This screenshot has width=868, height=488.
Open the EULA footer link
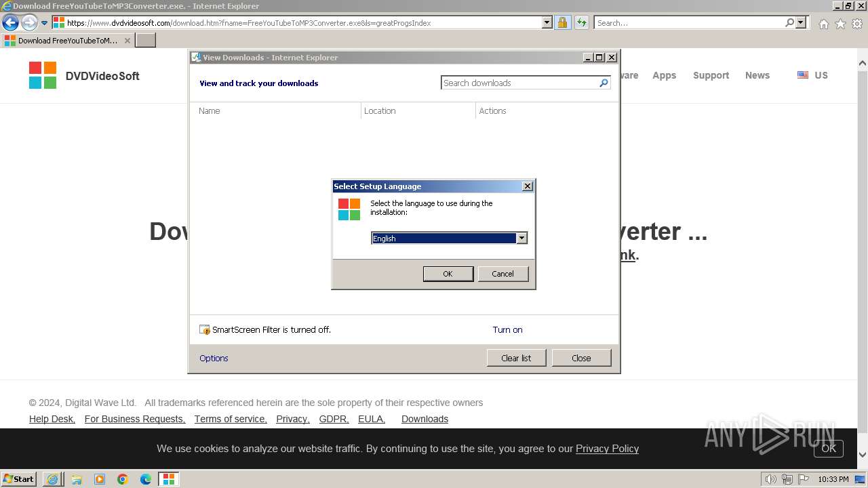click(372, 419)
